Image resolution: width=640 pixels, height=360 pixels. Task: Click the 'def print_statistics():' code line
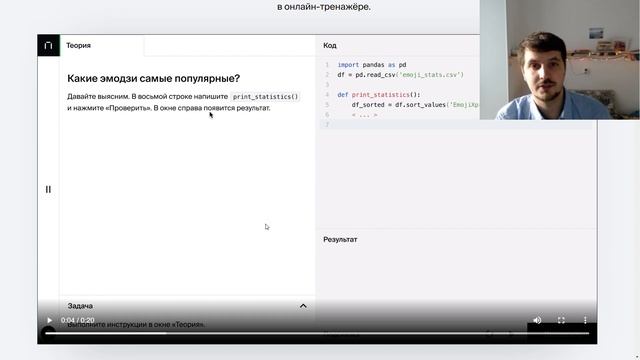tap(378, 95)
